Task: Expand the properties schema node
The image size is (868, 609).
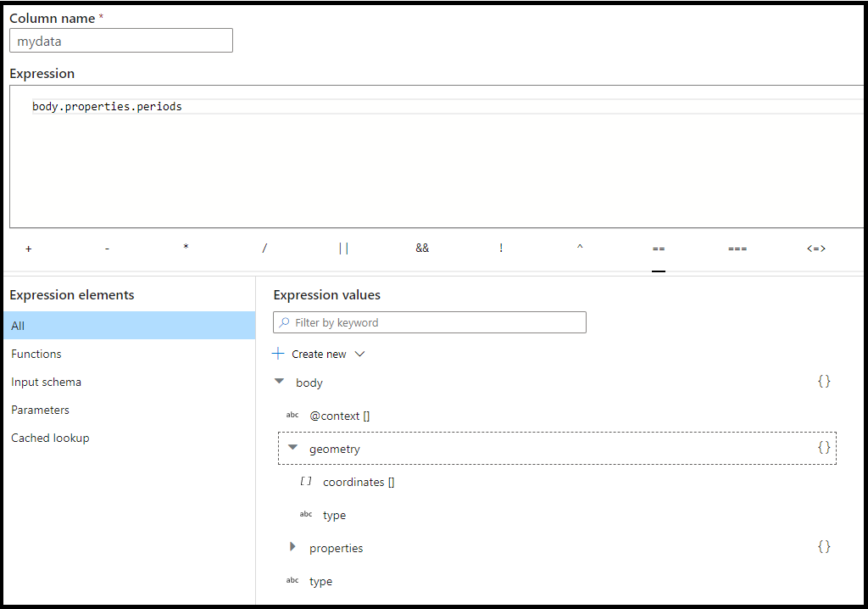Action: (x=292, y=547)
